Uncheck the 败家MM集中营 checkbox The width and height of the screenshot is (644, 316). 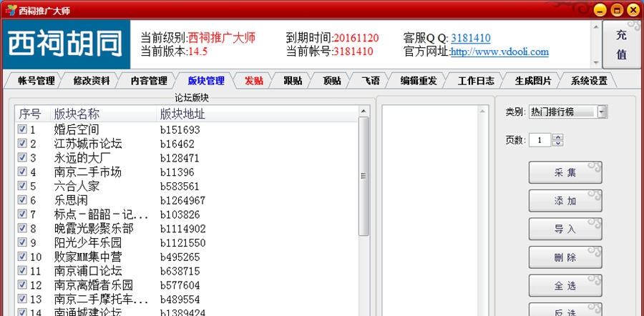(22, 257)
